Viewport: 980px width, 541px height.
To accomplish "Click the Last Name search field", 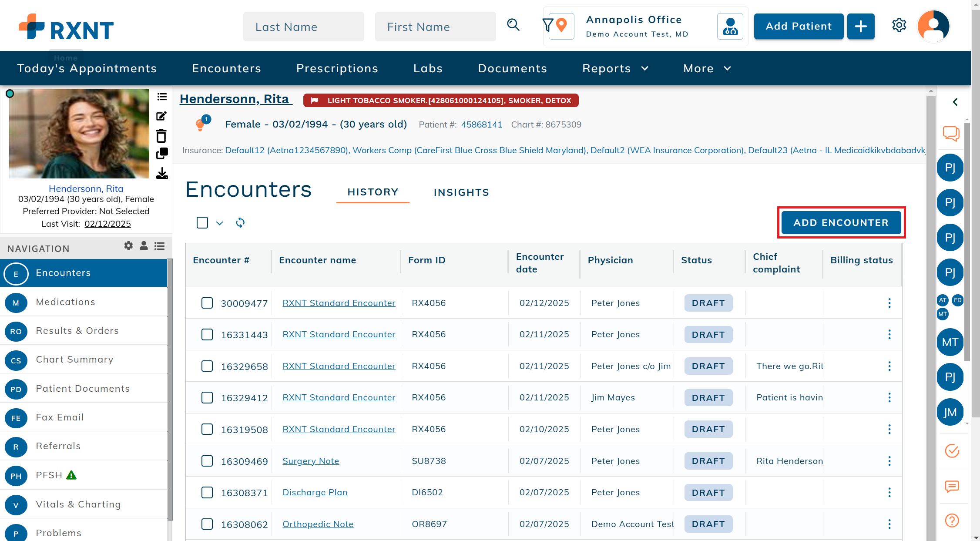I will [304, 27].
